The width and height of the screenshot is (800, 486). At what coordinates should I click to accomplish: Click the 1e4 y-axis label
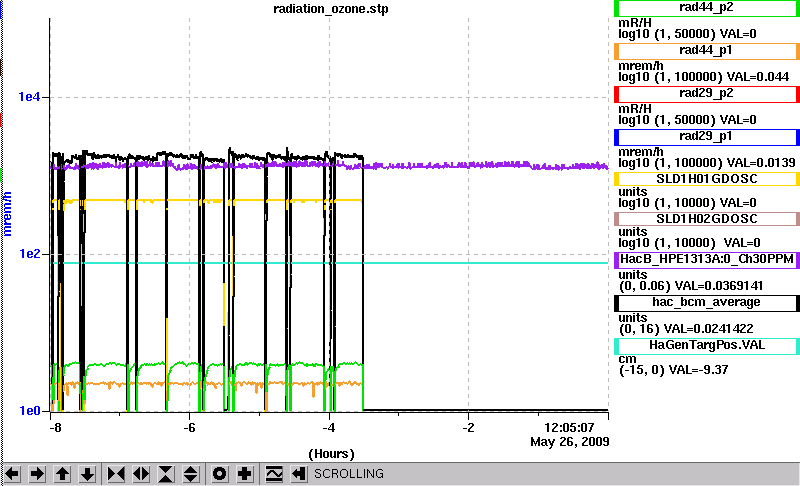(x=29, y=97)
